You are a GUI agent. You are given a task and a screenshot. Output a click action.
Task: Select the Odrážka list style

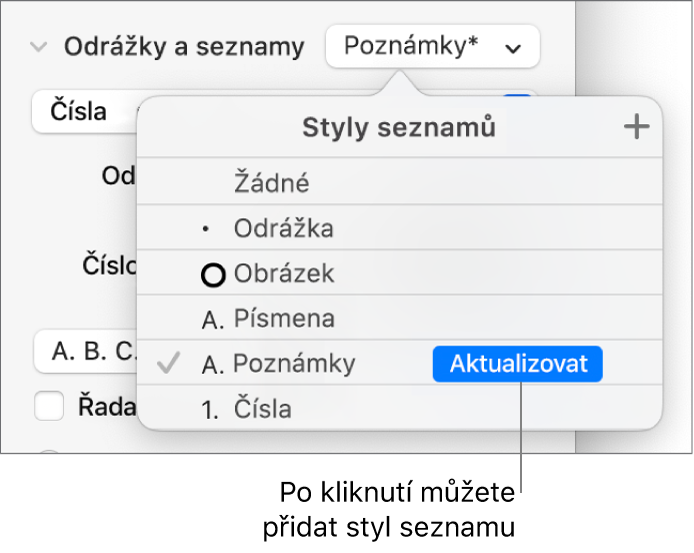[400, 228]
